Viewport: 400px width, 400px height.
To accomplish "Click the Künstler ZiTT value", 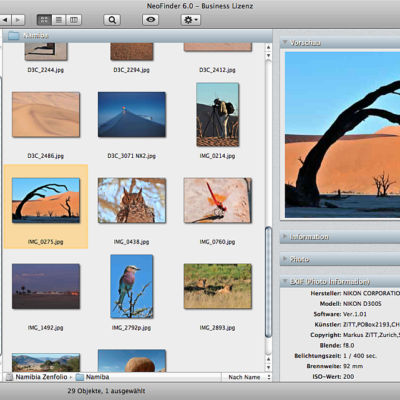I will pyautogui.click(x=371, y=324).
